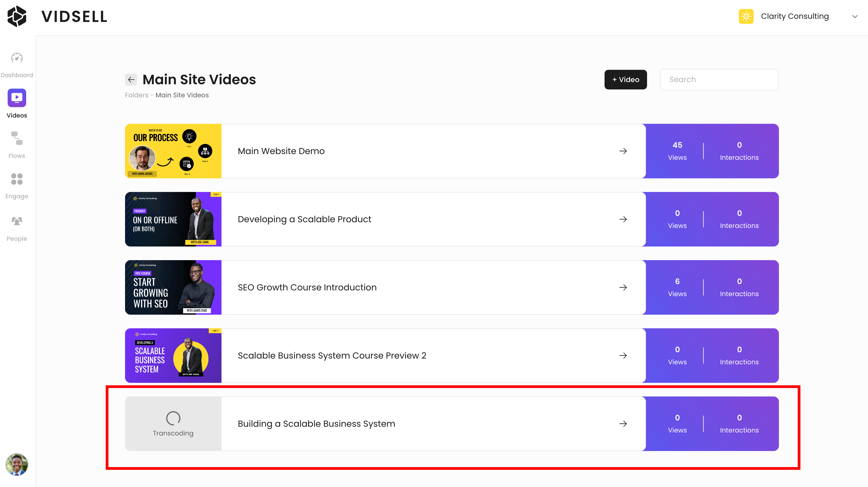This screenshot has width=868, height=487.
Task: Open the Dashboard sidebar icon
Action: coord(17,58)
